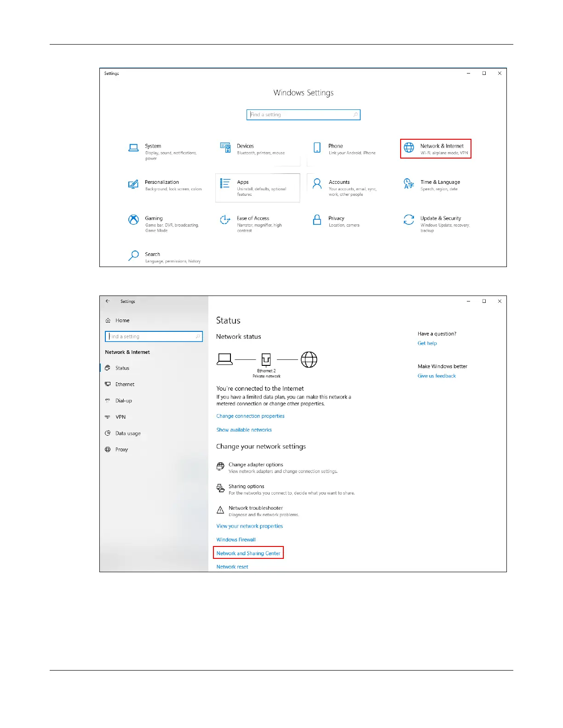This screenshot has height=728, width=563.
Task: Open the Time & Language tile label
Action: [x=440, y=182]
